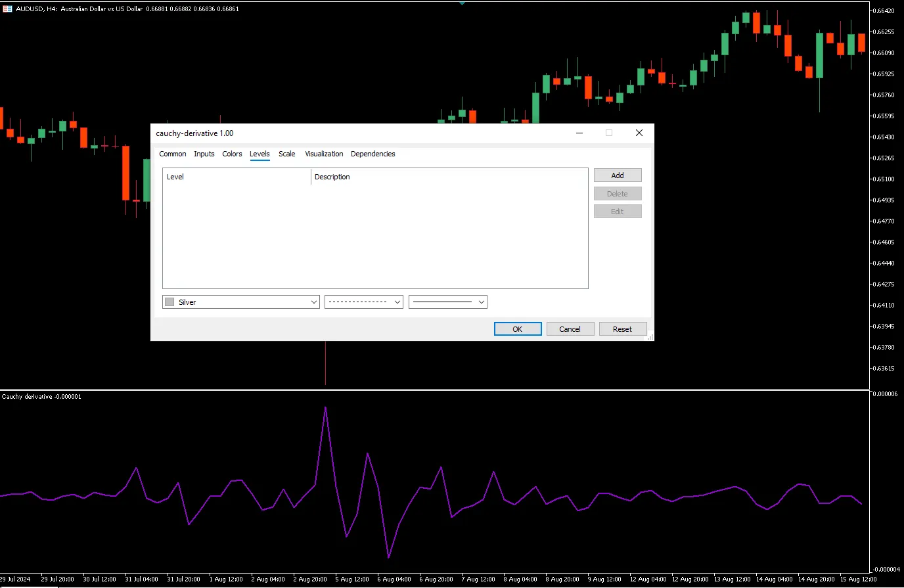The image size is (904, 588).
Task: Reset the indicator settings
Action: [623, 329]
